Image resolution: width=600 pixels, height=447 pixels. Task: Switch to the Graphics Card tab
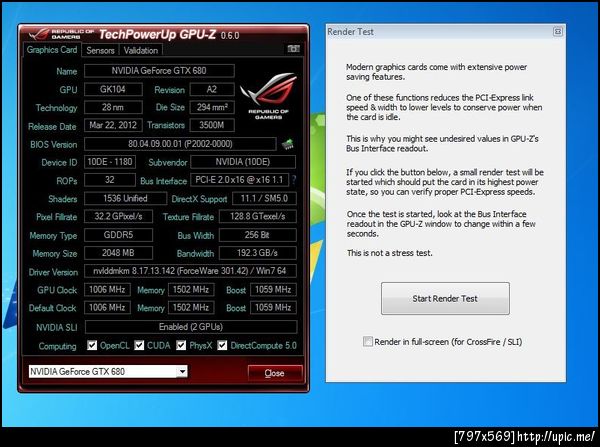[52, 50]
